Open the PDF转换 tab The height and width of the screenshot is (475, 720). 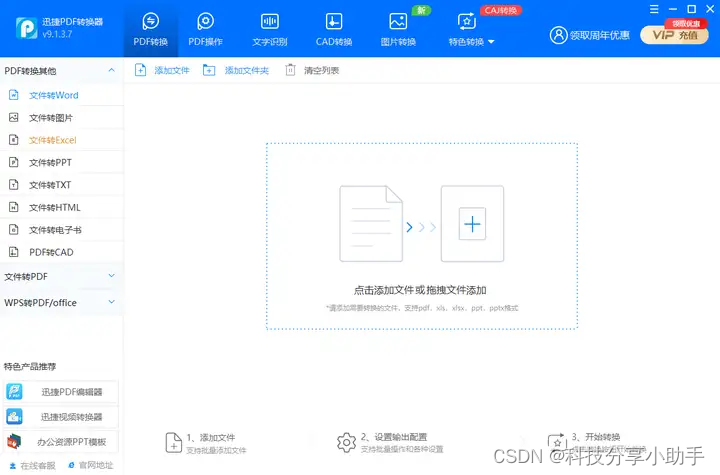point(151,29)
